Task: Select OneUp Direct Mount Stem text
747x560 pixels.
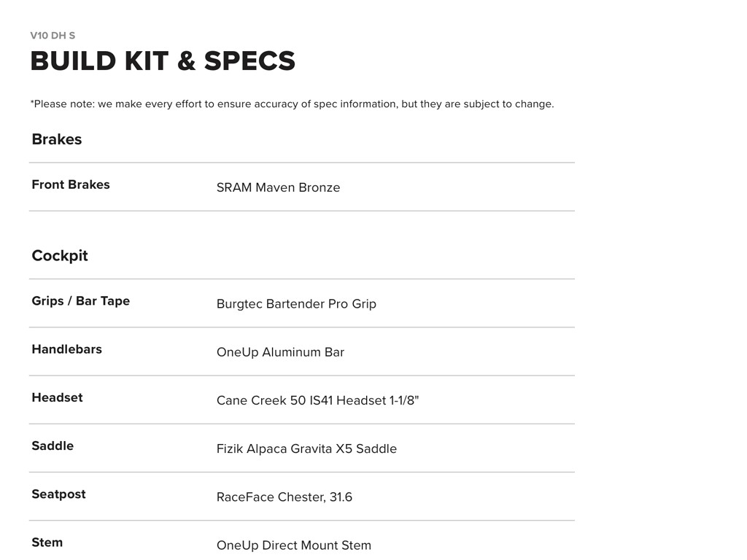Action: [x=293, y=545]
